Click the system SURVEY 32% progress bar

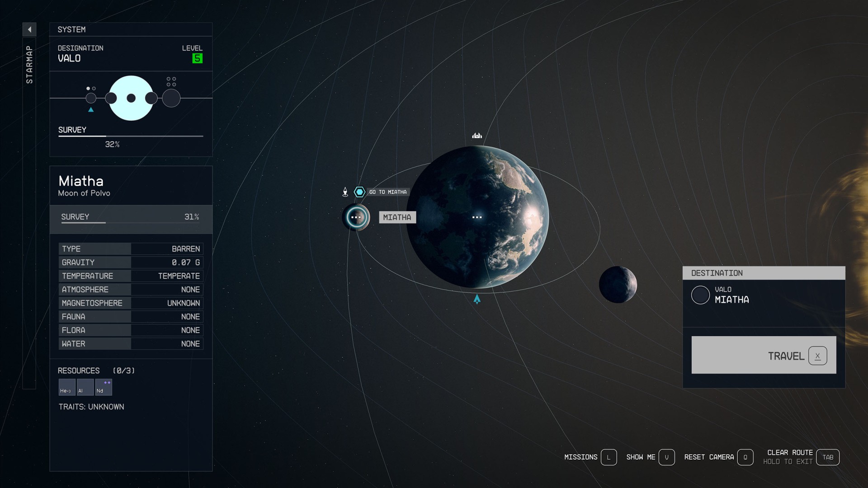[131, 136]
